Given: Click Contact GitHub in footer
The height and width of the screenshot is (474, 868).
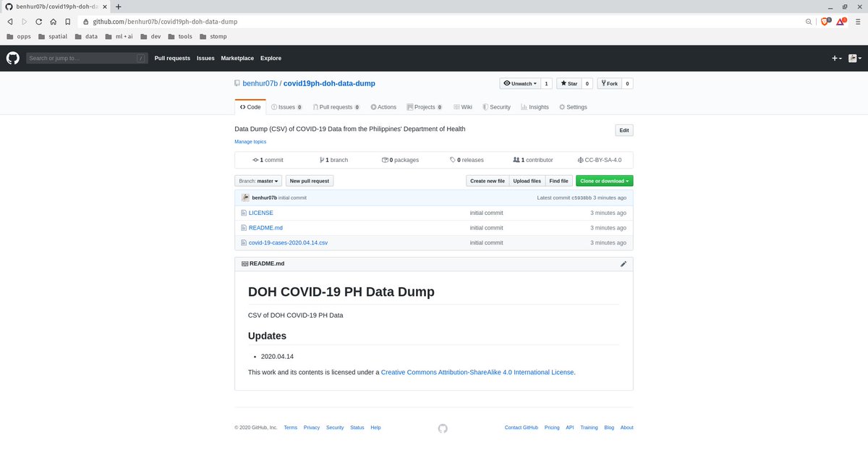Looking at the screenshot, I should (521, 428).
